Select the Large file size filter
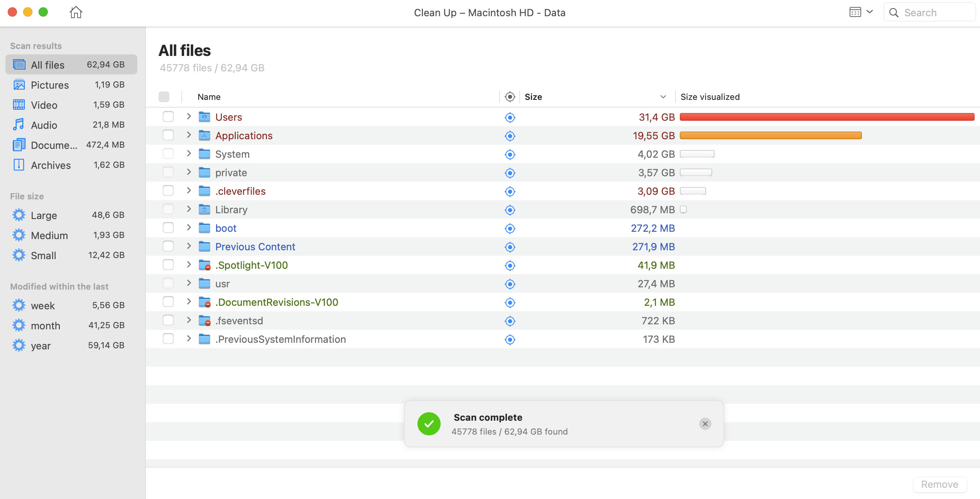The height and width of the screenshot is (499, 980). pos(44,215)
